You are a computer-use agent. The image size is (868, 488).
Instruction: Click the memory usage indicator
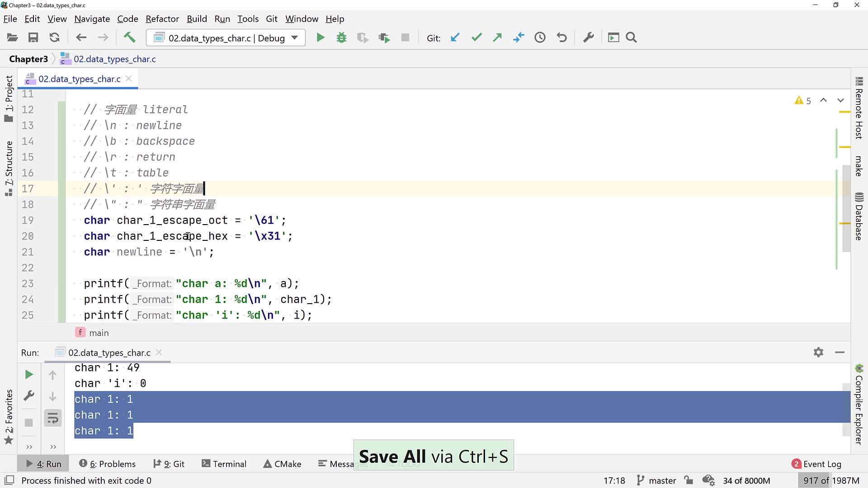[x=831, y=480]
